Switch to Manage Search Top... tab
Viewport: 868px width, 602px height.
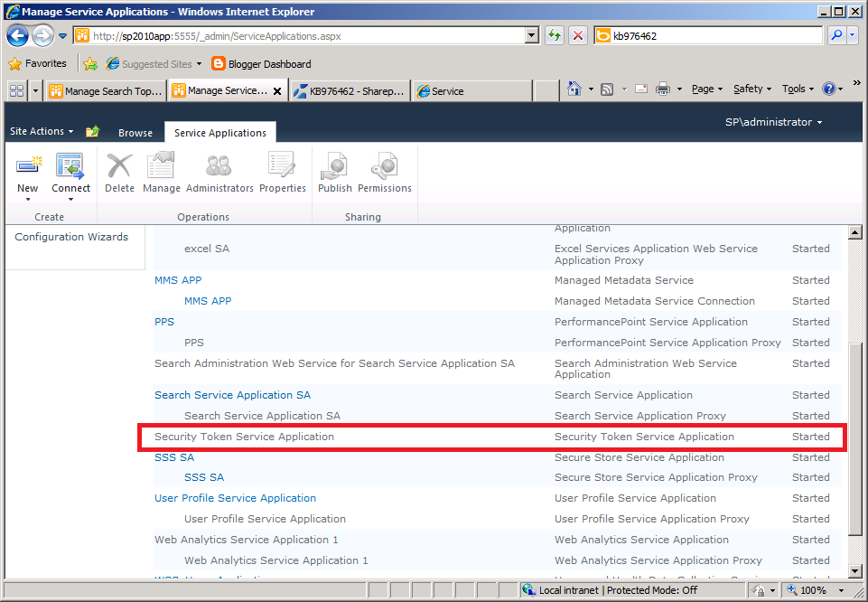(106, 90)
